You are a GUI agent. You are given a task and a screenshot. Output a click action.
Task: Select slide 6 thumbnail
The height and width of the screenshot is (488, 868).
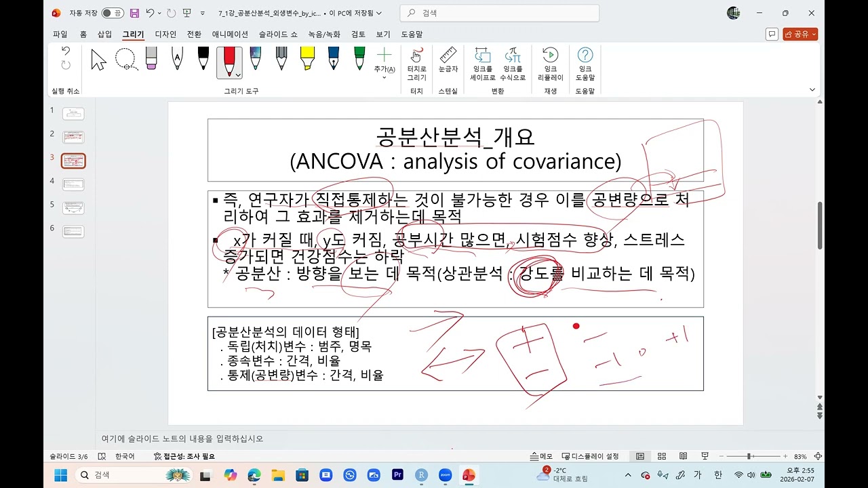coord(73,231)
